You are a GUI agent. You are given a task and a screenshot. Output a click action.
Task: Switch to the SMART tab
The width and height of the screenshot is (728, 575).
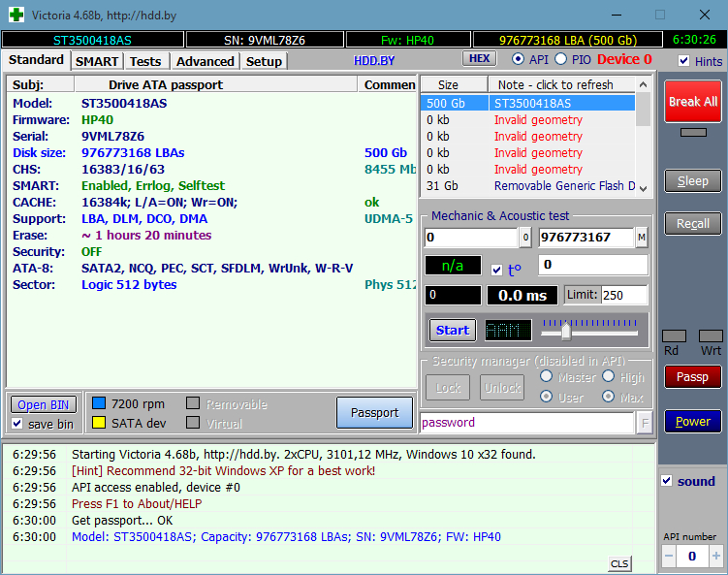pos(97,61)
